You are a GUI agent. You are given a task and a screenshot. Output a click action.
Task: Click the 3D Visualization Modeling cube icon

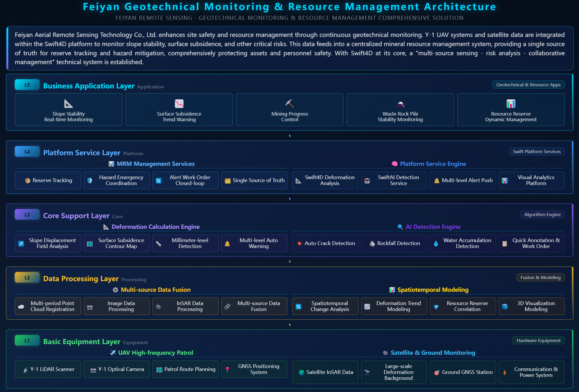click(x=505, y=307)
